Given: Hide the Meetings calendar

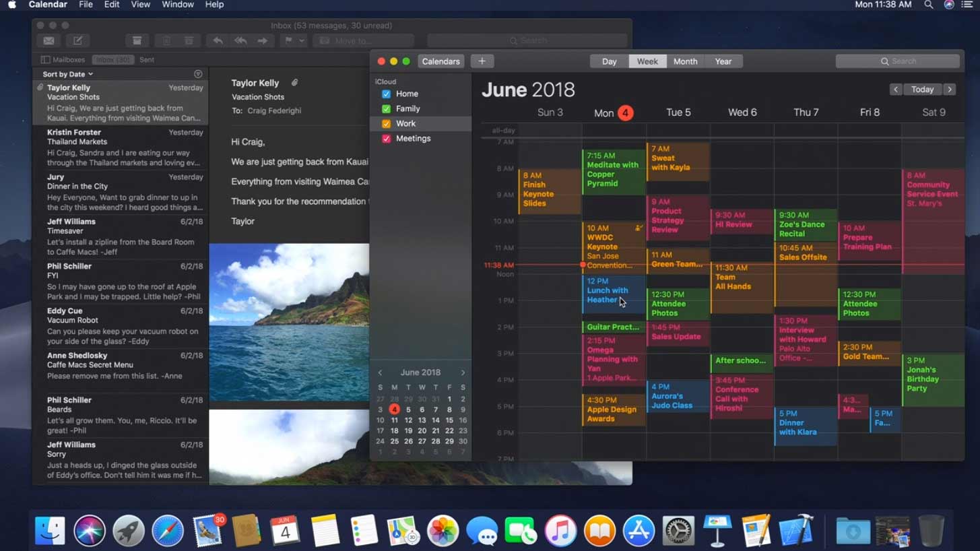Looking at the screenshot, I should (385, 138).
